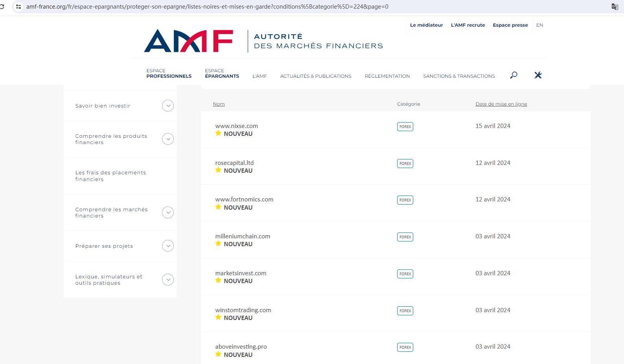Switch site language to EN

[539, 25]
